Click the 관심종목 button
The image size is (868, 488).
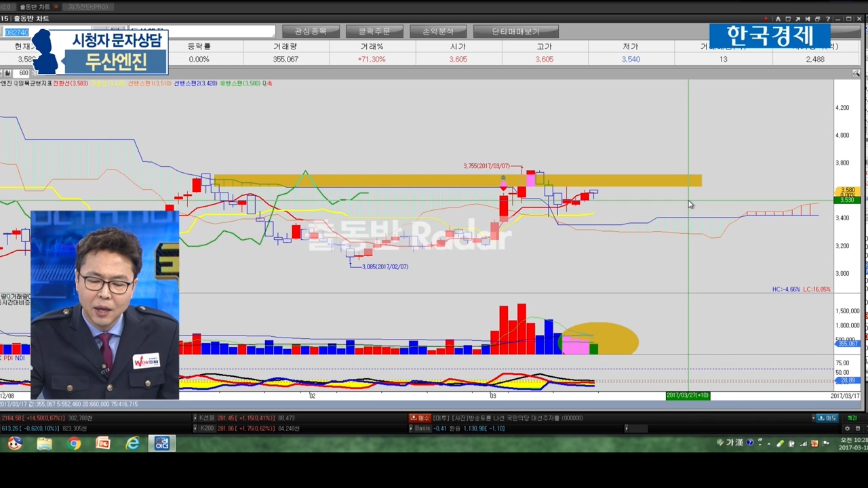[x=311, y=31]
